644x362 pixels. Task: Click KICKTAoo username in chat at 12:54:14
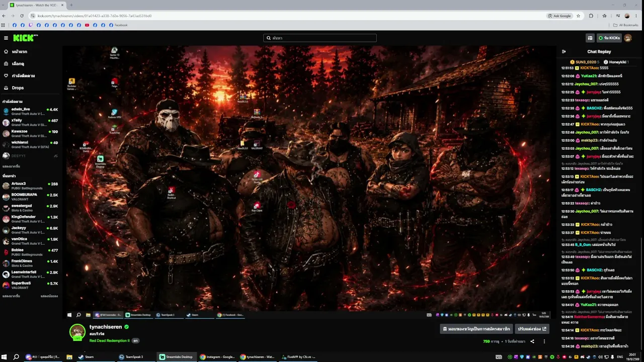(590, 330)
